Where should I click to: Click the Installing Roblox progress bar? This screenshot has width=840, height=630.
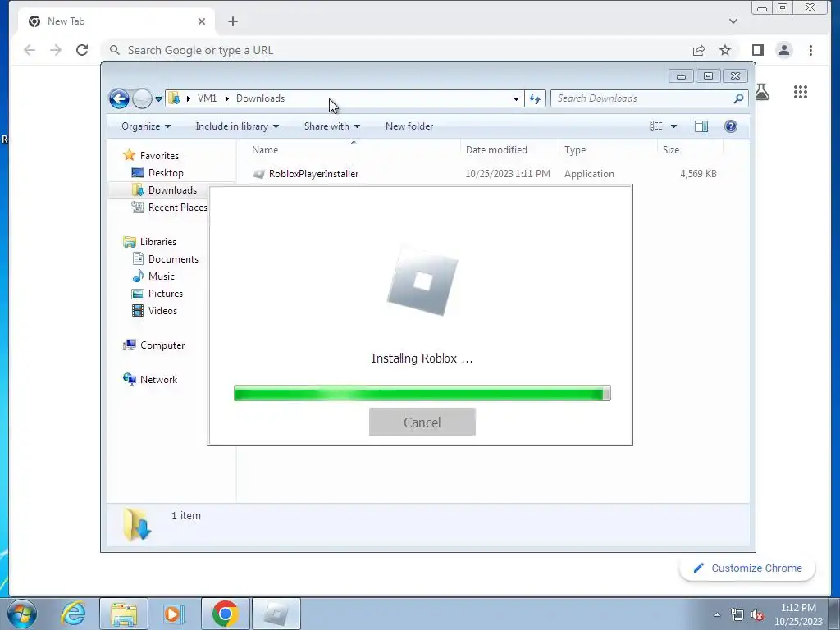tap(422, 393)
